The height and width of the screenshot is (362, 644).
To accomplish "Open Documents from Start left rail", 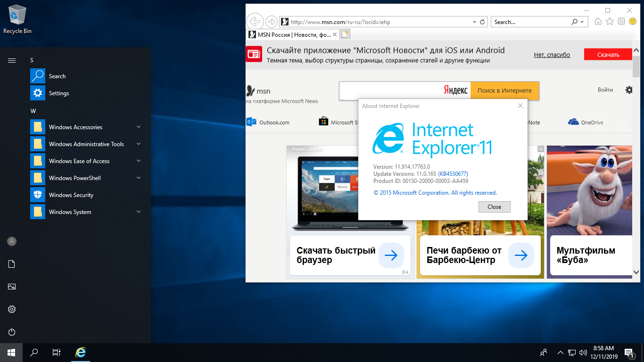I will point(12,264).
